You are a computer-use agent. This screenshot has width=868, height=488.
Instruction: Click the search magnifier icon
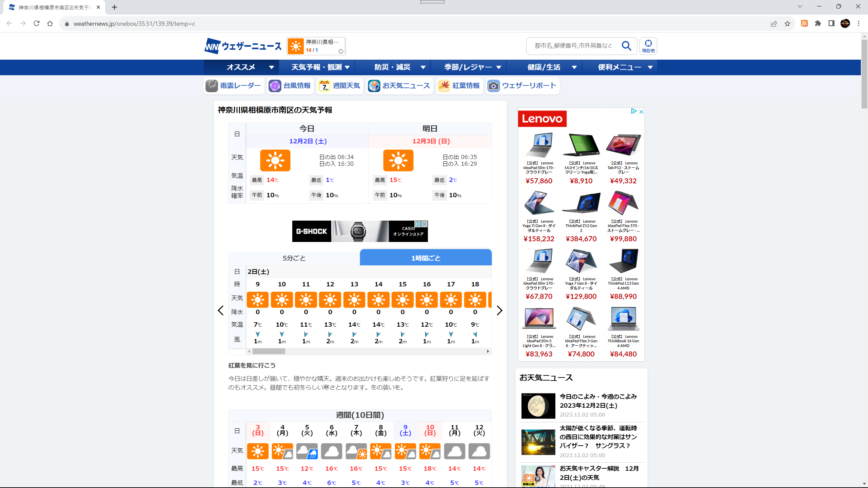click(627, 46)
